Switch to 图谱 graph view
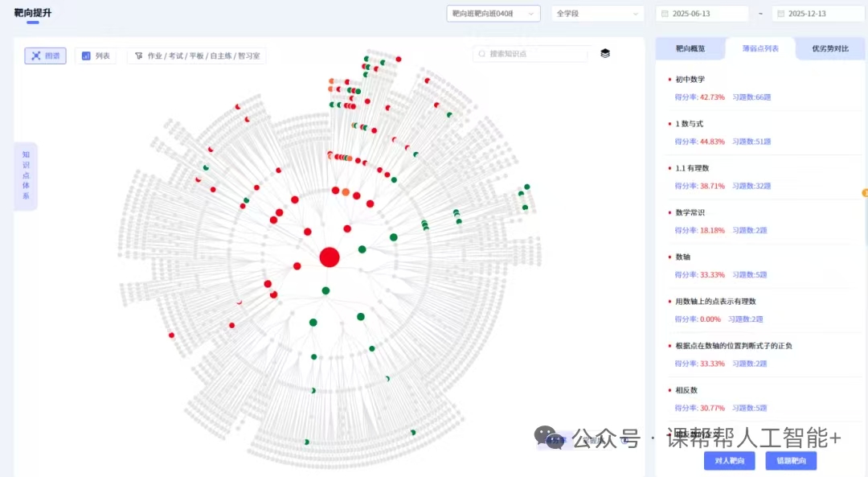Viewport: 868px width, 477px height. [45, 56]
